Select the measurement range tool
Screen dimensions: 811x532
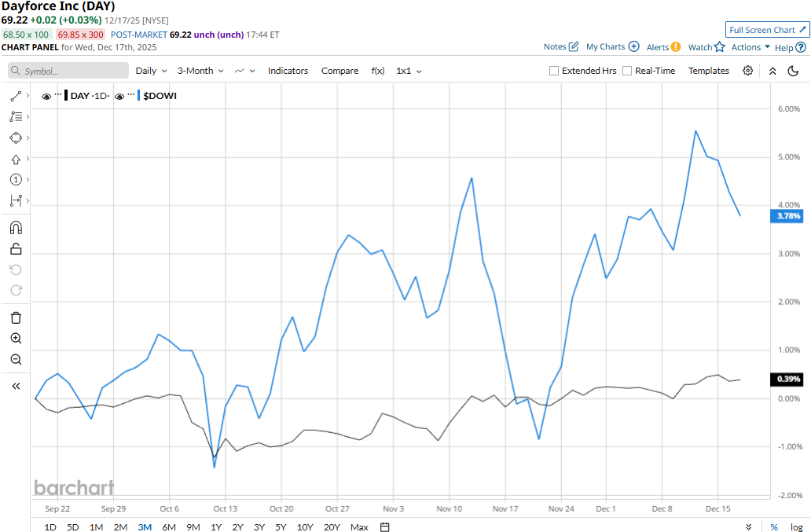16,200
